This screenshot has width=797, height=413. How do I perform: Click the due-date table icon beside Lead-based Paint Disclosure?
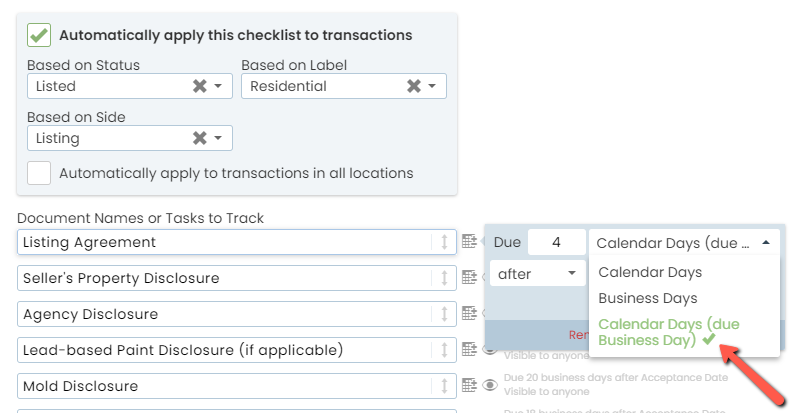click(x=470, y=349)
